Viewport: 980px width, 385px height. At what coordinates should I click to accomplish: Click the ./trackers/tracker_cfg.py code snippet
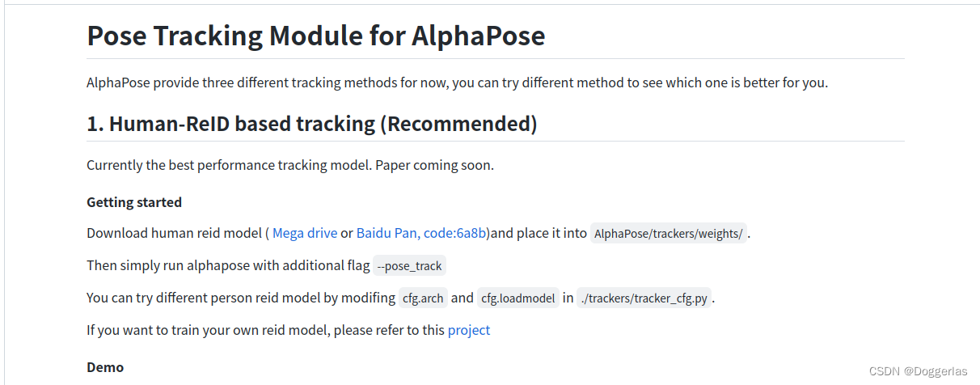tap(644, 298)
